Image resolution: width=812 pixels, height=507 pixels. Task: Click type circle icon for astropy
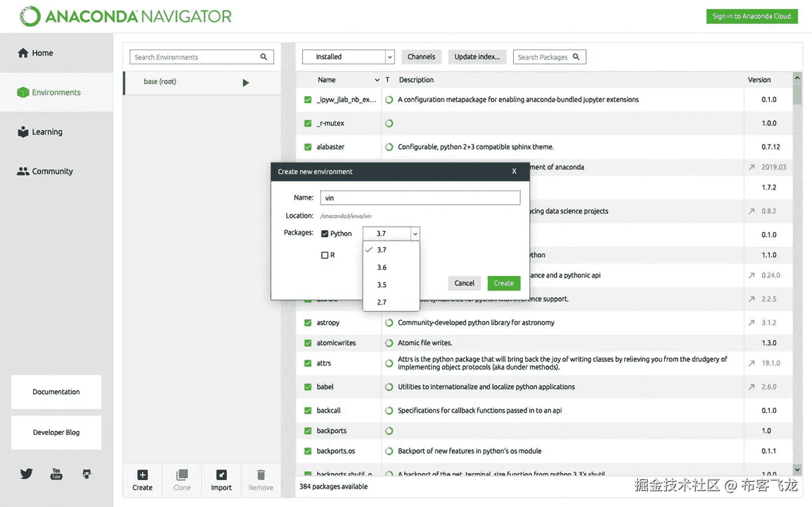pos(389,323)
